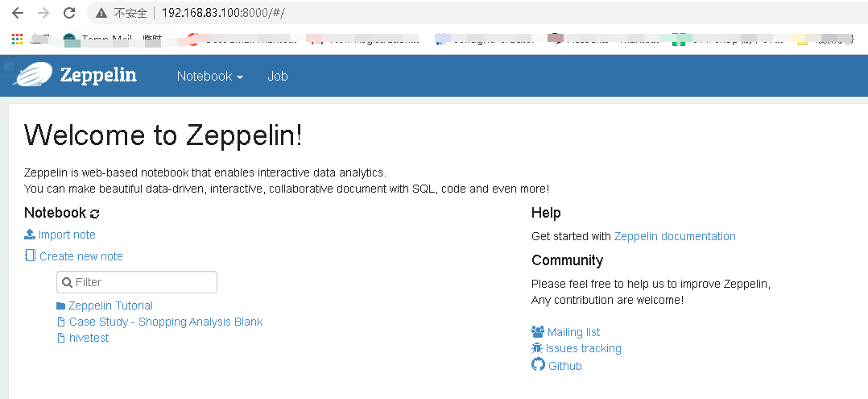Image resolution: width=868 pixels, height=399 pixels.
Task: Click the folder icon for Zeppelin Tutorial
Action: pos(61,306)
